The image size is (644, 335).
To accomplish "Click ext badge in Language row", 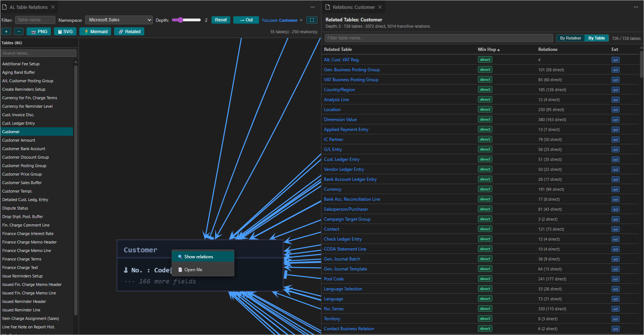I will 615,299.
